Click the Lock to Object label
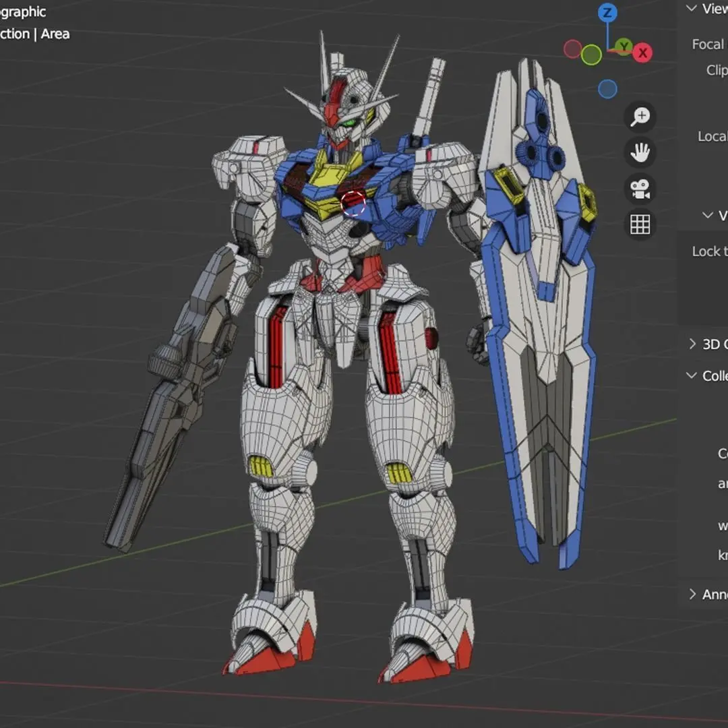The height and width of the screenshot is (728, 728). [709, 251]
